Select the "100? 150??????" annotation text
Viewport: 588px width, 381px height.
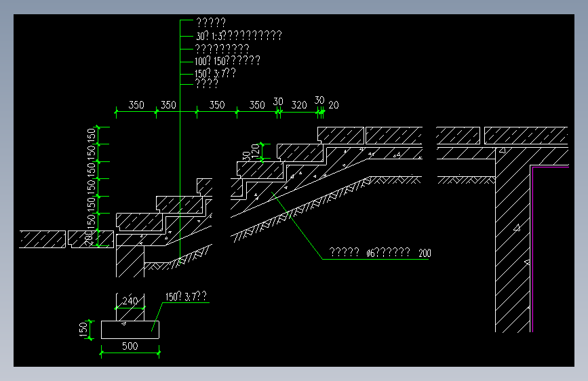pos(227,61)
